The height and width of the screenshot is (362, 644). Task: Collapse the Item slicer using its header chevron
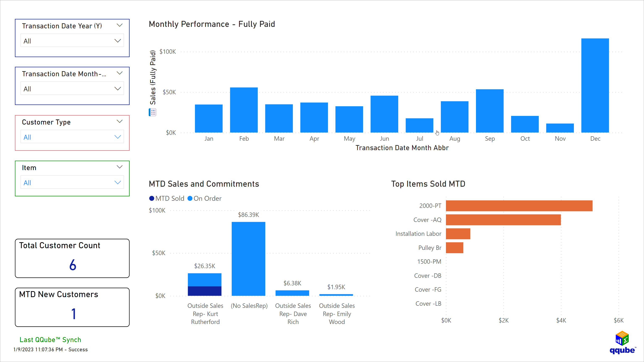120,167
